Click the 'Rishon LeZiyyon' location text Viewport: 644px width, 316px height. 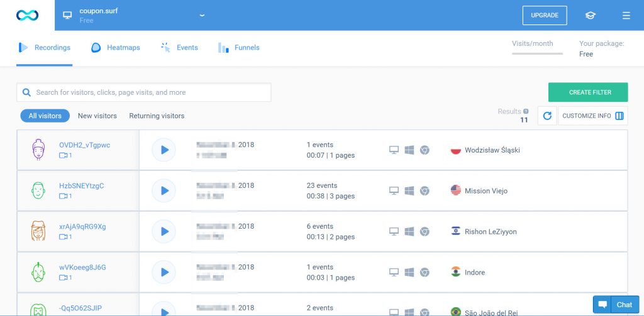click(x=491, y=231)
